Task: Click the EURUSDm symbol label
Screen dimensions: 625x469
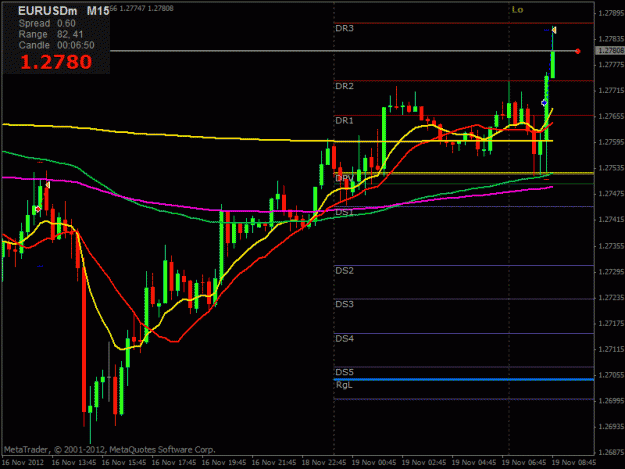Action: (47, 11)
